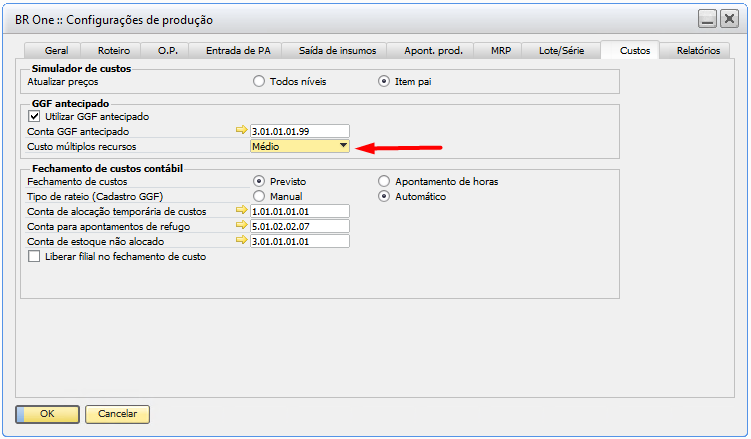Screen dimensions: 751x439
Task: Enable Liberar filial no fechamento de custo
Action: click(34, 257)
